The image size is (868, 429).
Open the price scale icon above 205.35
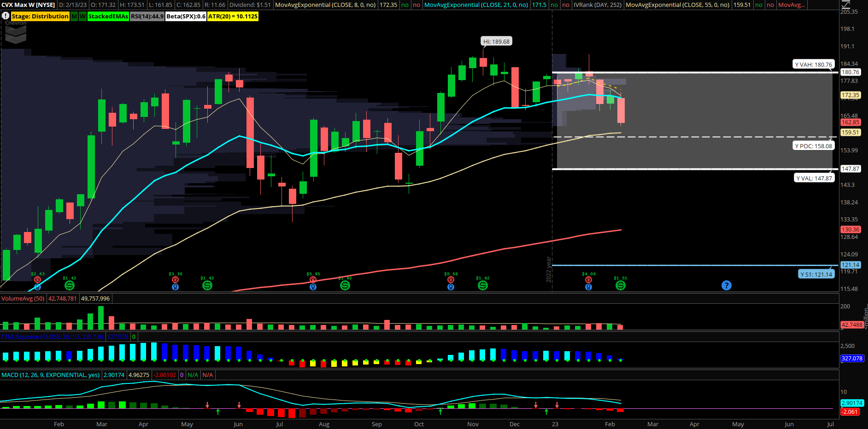click(846, 5)
